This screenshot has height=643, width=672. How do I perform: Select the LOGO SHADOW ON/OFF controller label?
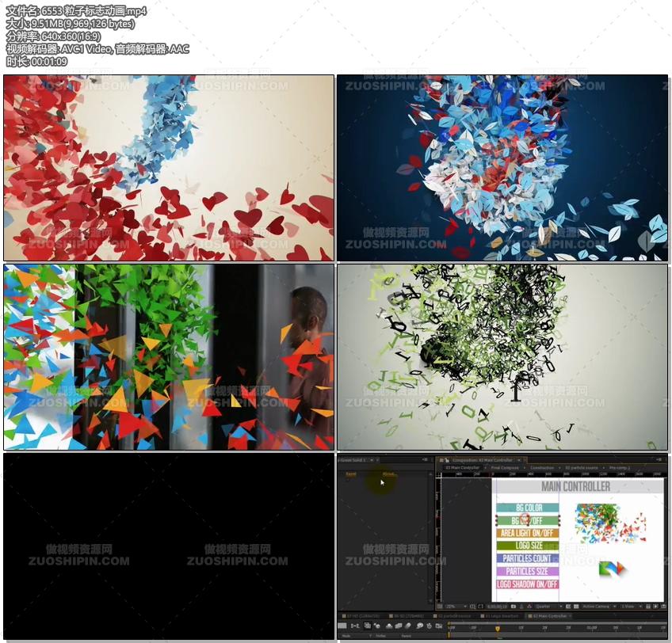528,584
